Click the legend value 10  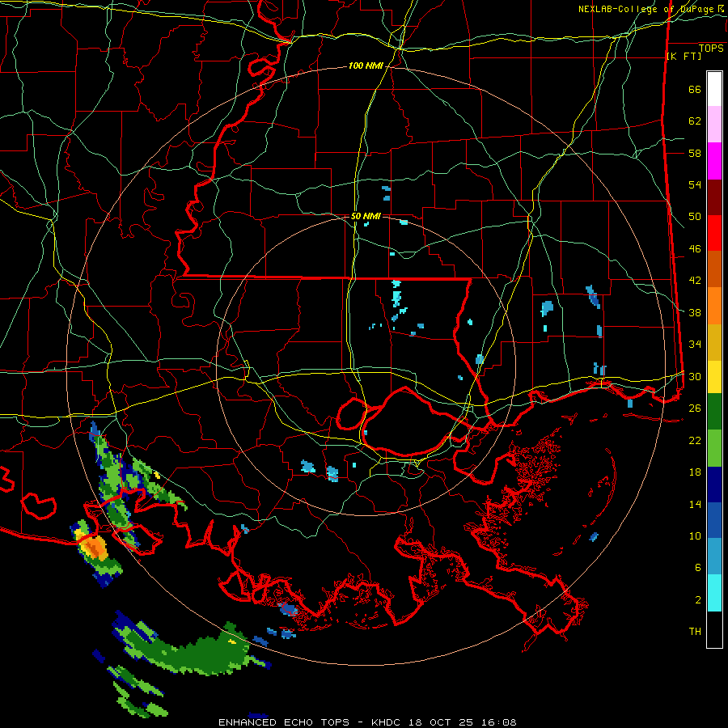coord(695,535)
